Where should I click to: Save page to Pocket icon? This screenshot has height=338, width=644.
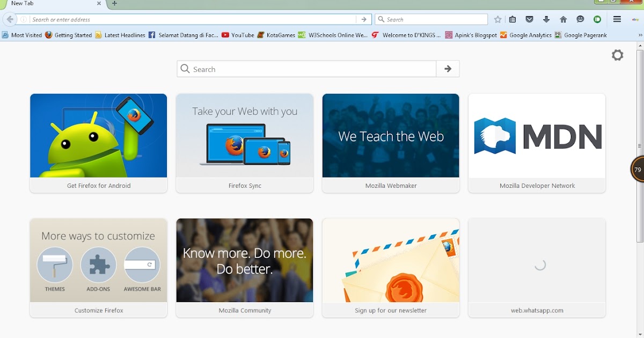pyautogui.click(x=529, y=19)
